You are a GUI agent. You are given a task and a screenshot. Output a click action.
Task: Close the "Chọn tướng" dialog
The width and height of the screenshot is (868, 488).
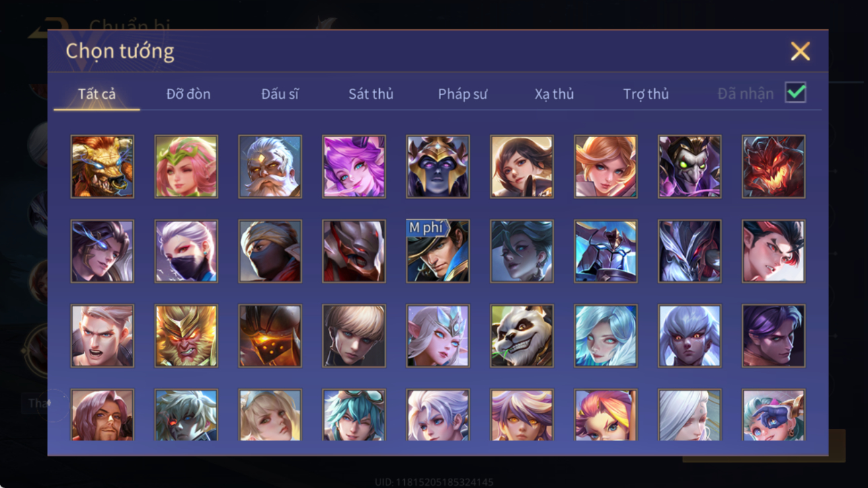(800, 51)
